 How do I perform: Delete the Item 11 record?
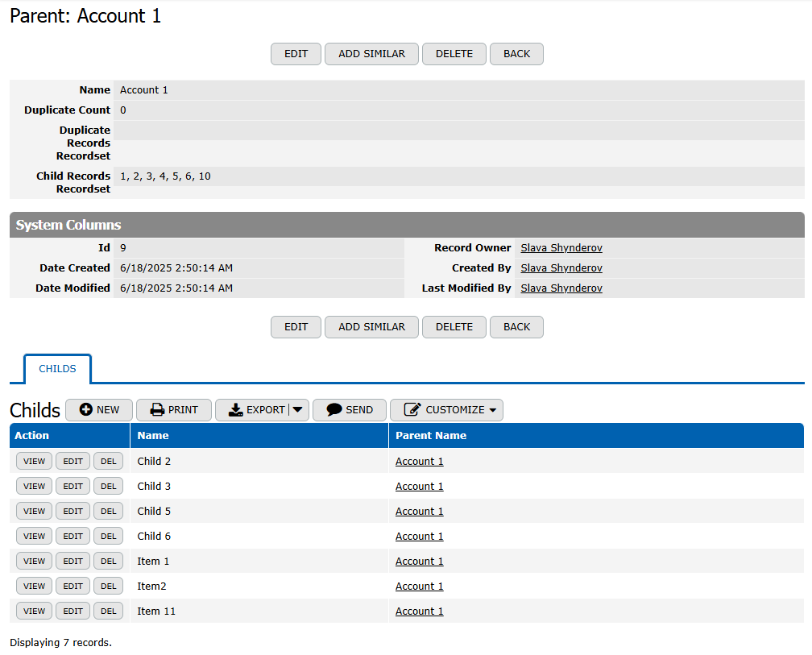point(108,611)
